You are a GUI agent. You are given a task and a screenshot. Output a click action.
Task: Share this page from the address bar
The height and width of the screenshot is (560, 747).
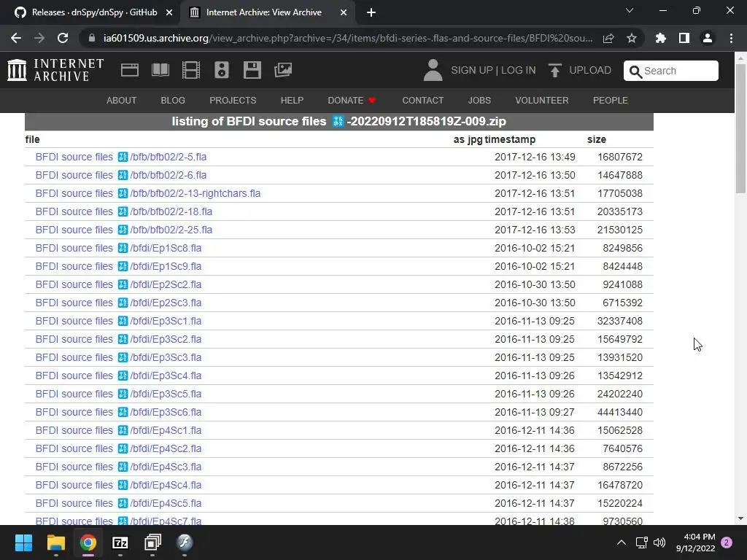pos(608,38)
